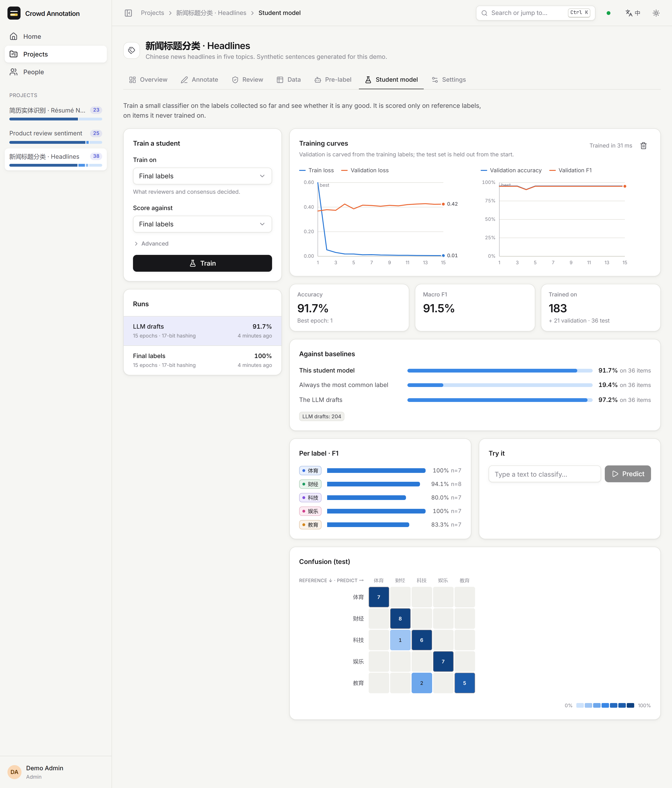672x788 pixels.
Task: Click the Crowd Annotation logo icon
Action: 14,13
